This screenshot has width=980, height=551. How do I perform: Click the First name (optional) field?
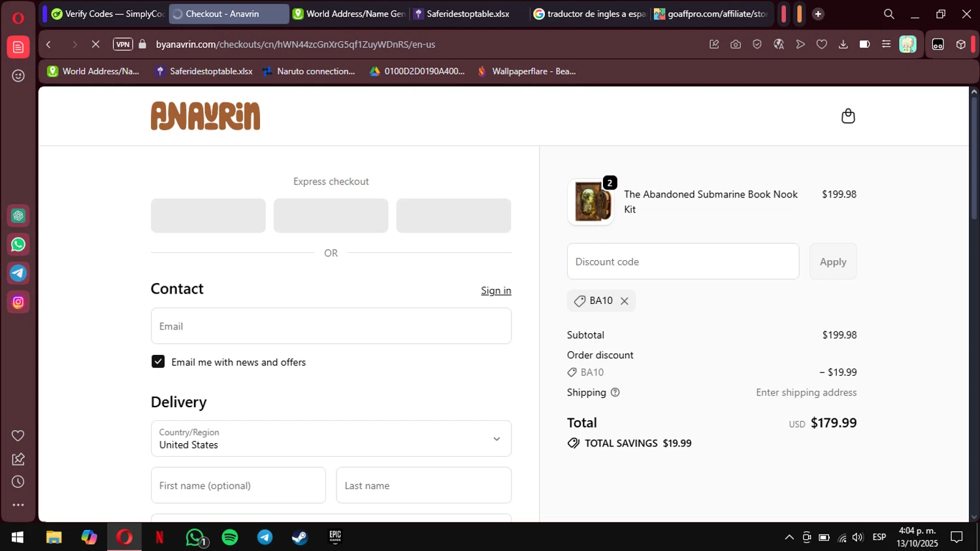(x=238, y=485)
